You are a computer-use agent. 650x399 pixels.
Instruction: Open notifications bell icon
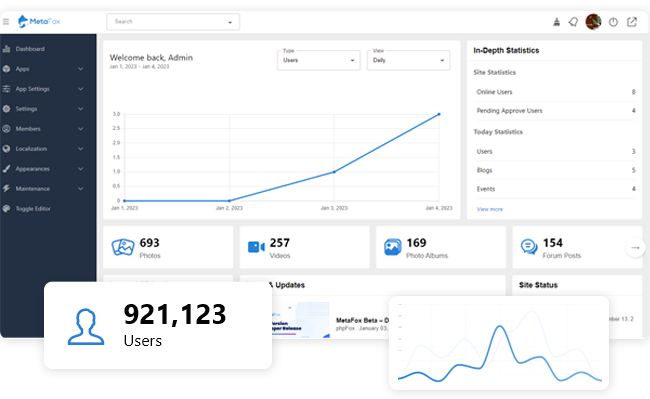pos(573,22)
